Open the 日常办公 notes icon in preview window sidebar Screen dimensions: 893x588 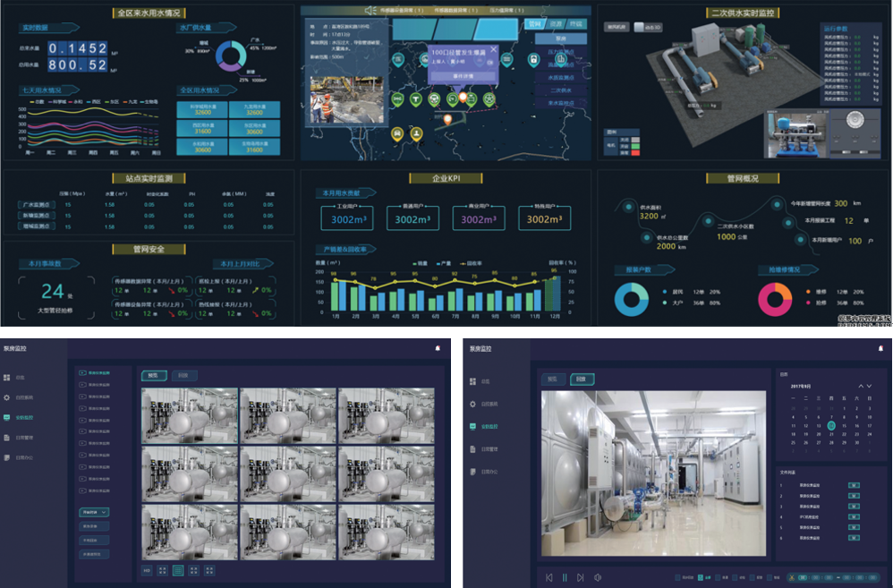click(7, 457)
